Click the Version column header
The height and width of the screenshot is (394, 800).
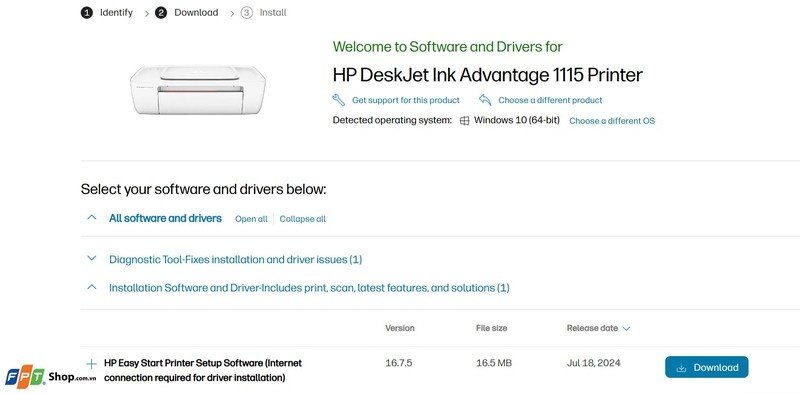tap(399, 328)
